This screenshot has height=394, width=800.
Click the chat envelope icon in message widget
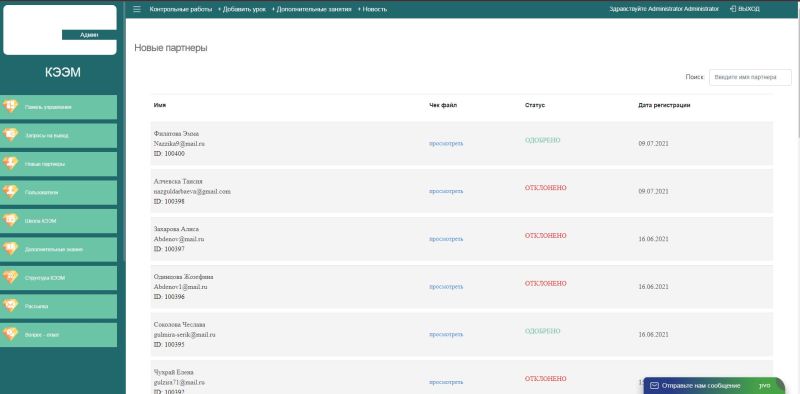[655, 385]
